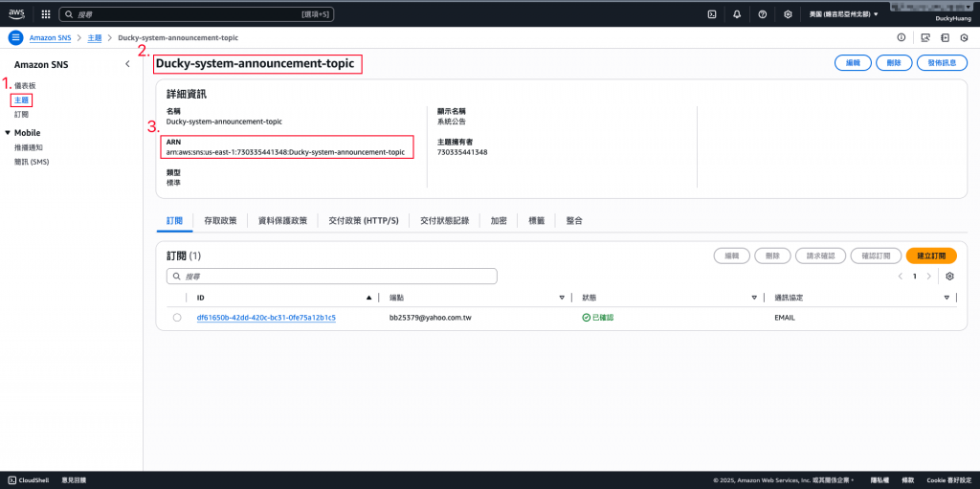This screenshot has height=489, width=980.
Task: Click the info circle icon near breadcrumb bar
Action: (902, 37)
